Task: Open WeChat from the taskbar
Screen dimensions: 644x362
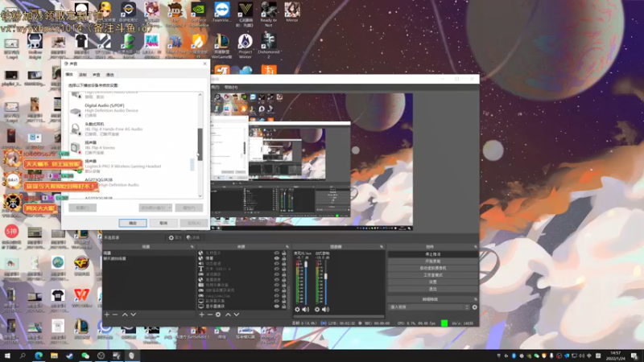Action: coord(85,356)
